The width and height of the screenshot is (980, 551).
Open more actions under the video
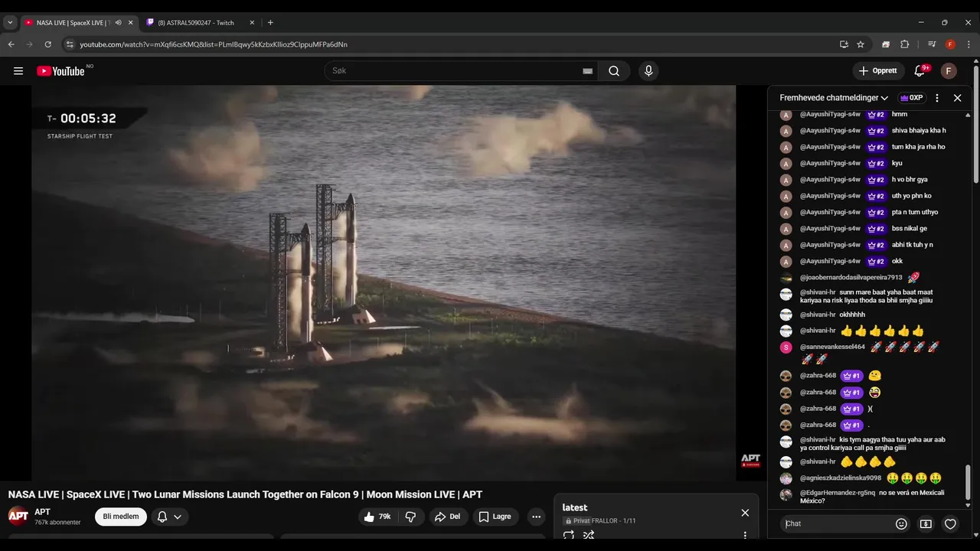click(536, 517)
